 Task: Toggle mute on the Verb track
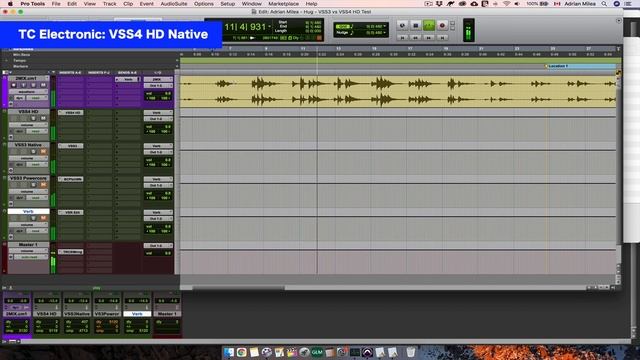(43, 218)
